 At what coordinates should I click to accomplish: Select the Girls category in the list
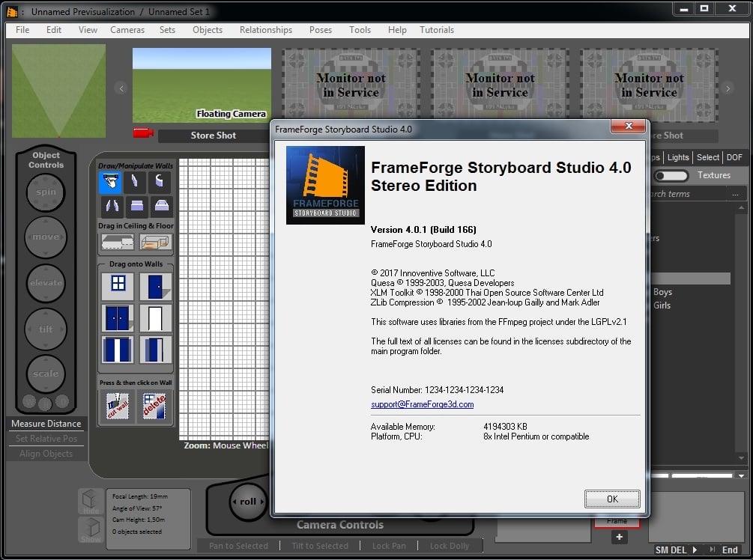(662, 305)
